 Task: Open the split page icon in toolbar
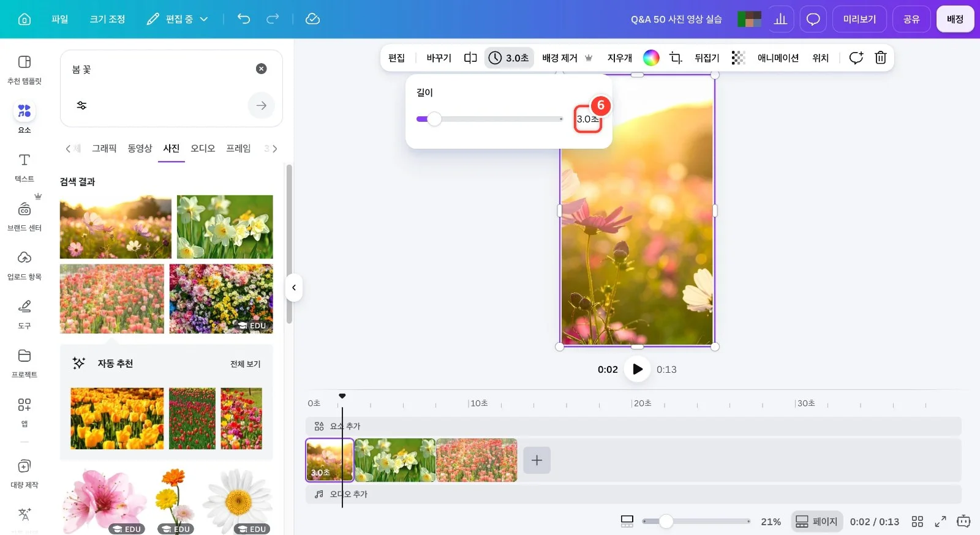click(470, 58)
